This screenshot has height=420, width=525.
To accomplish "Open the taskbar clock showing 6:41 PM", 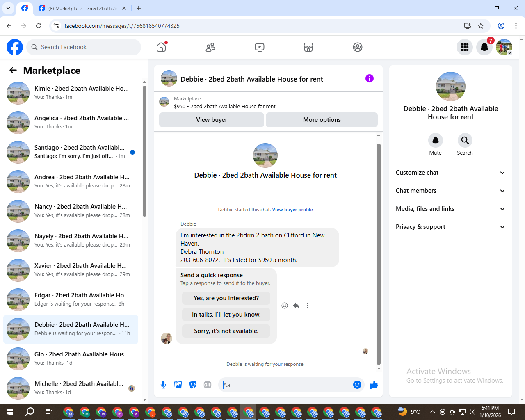I will 490,412.
